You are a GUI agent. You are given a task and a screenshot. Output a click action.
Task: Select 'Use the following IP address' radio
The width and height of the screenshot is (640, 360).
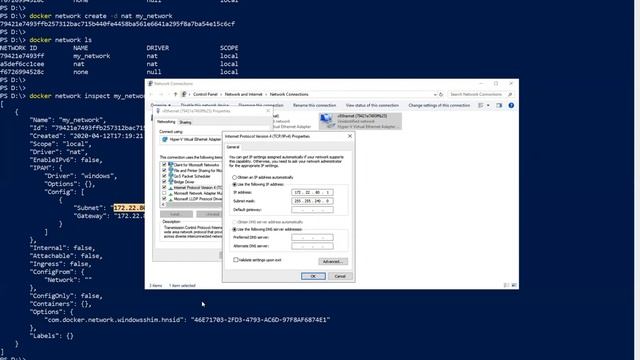[x=234, y=184]
